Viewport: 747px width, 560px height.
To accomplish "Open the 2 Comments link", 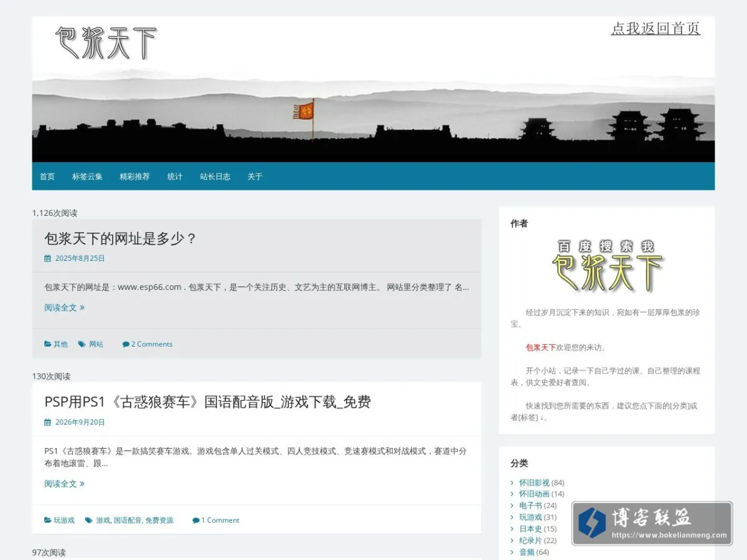I will 152,344.
